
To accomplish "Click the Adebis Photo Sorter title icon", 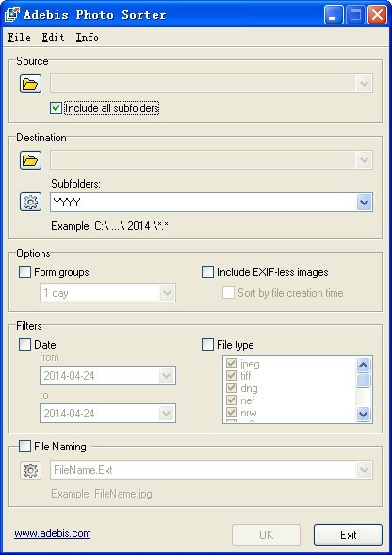I will [x=12, y=14].
